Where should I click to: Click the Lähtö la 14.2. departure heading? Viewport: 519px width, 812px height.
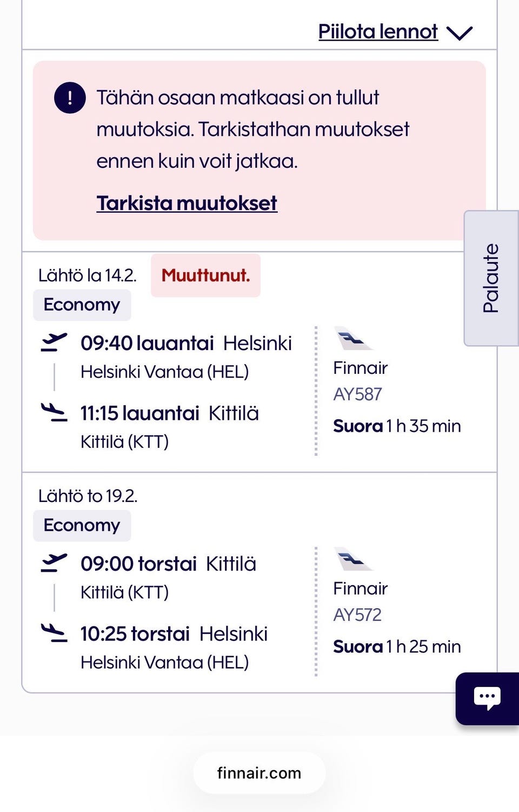click(87, 275)
